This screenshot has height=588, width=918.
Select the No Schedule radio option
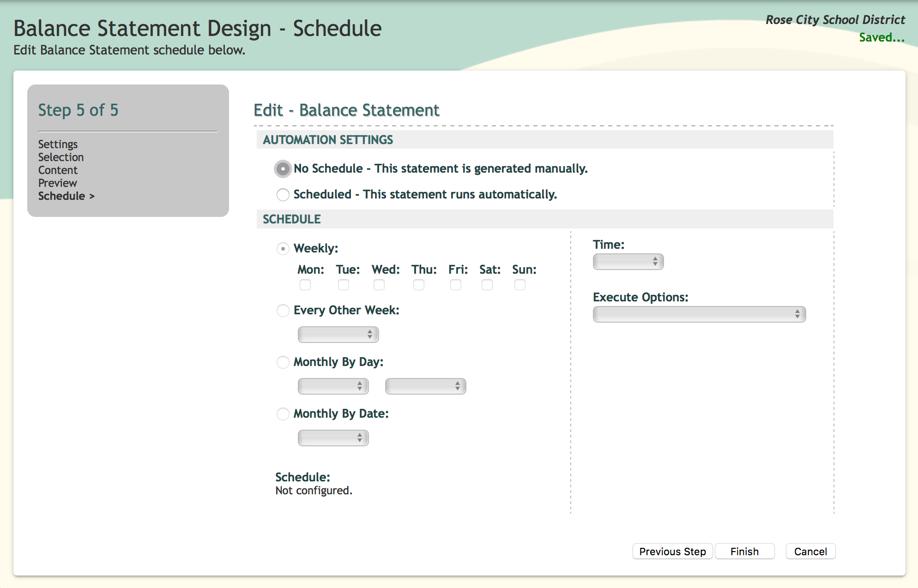pos(283,169)
